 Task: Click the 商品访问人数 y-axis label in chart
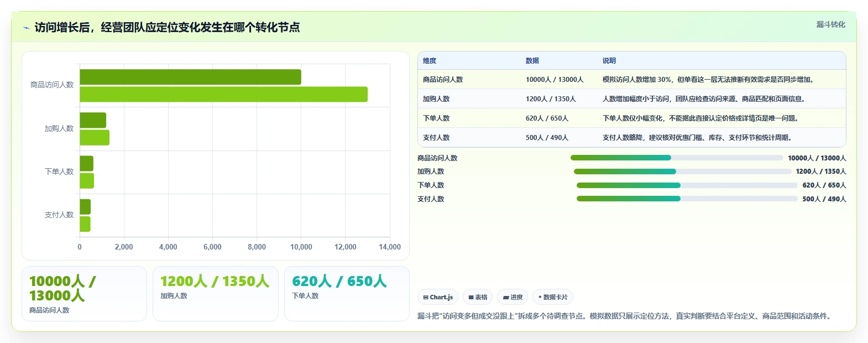pos(52,85)
